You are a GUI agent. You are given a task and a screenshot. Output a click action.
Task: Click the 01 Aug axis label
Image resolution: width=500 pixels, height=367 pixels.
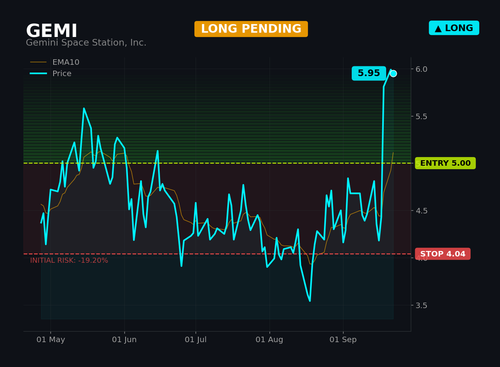point(269,340)
